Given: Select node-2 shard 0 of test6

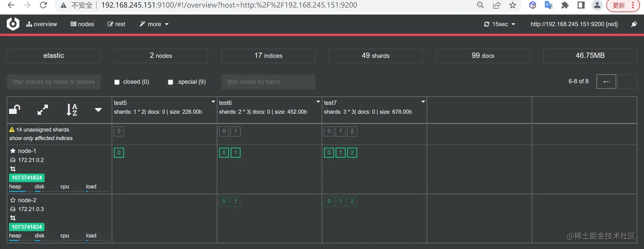Looking at the screenshot, I should click(224, 201).
